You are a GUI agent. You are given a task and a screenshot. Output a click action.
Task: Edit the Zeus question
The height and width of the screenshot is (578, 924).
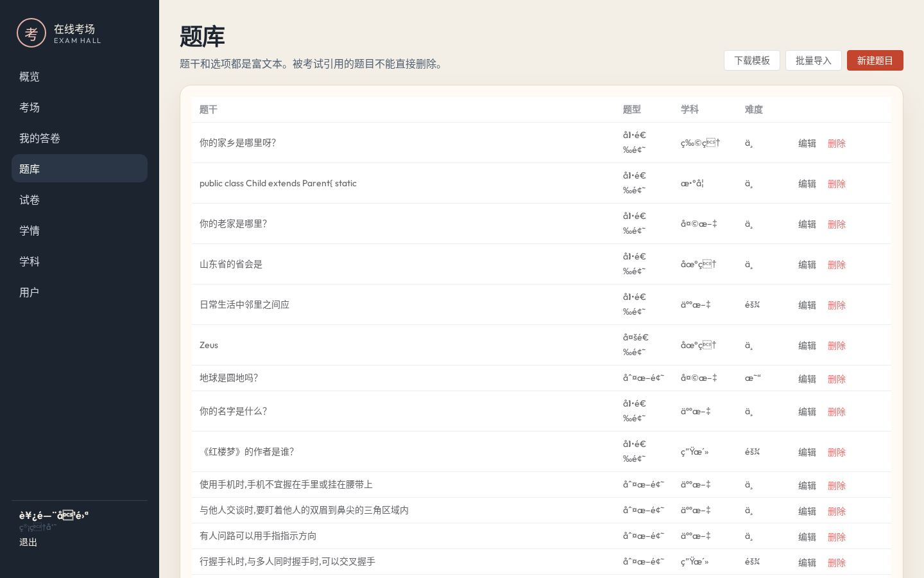point(807,346)
